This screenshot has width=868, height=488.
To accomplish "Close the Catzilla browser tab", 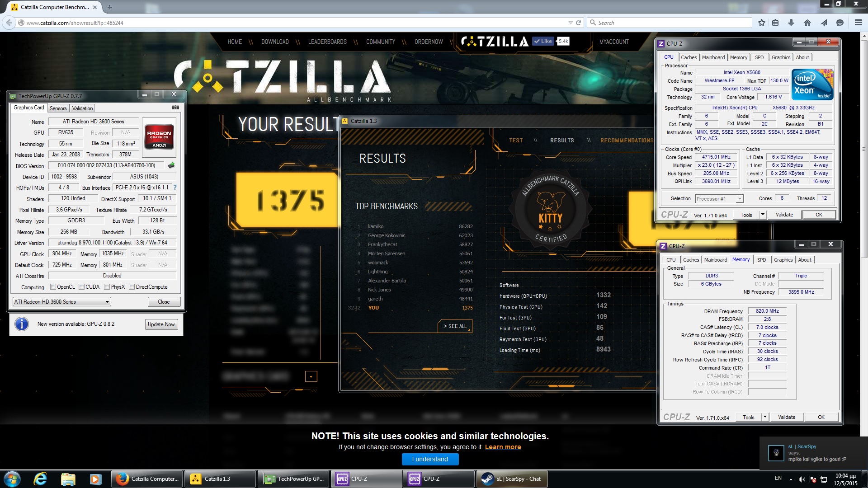I will [x=94, y=7].
